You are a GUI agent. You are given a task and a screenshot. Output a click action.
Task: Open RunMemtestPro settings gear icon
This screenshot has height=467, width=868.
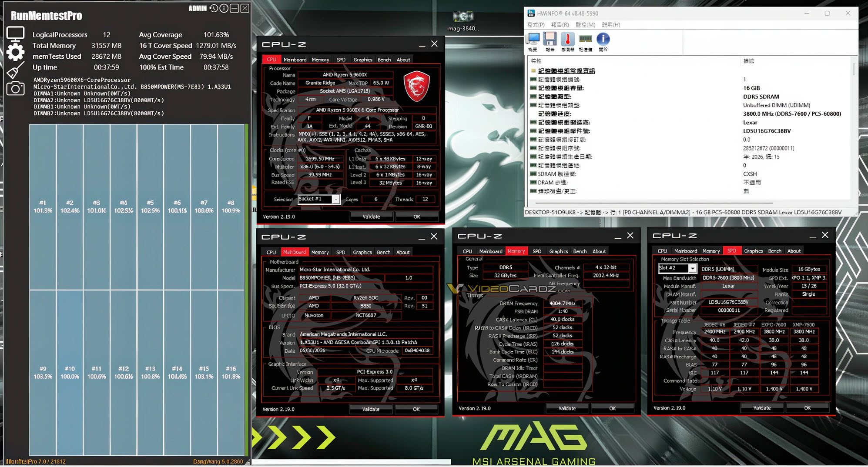coord(15,52)
